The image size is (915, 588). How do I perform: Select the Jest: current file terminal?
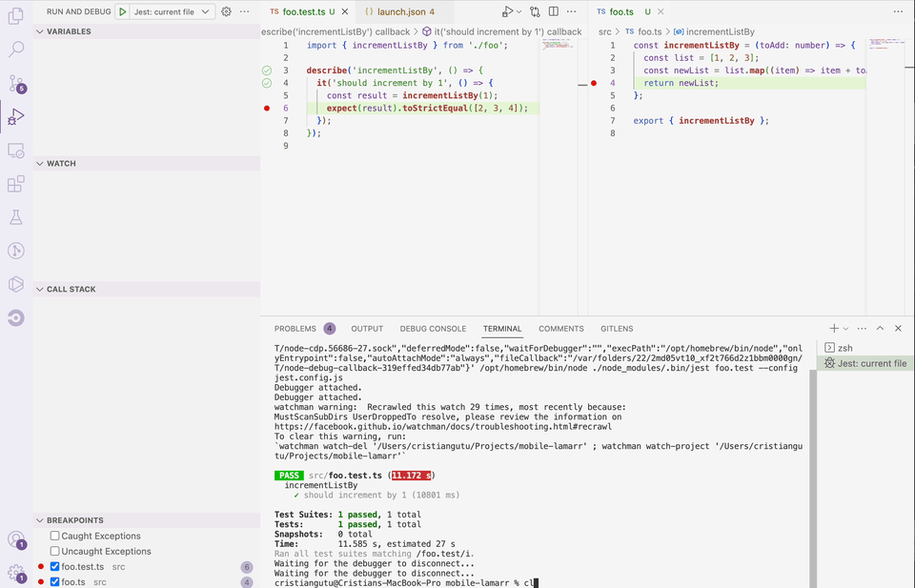(864, 363)
